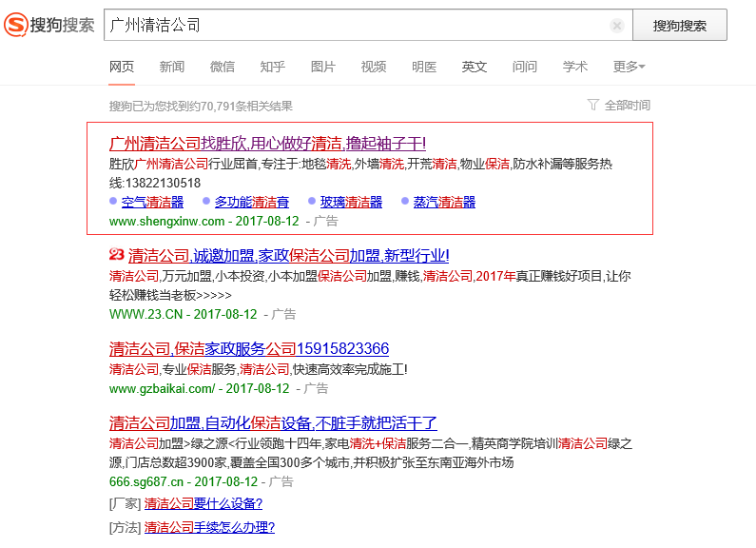The image size is (756, 548).
Task: Click the WWW.23.CN URL text
Action: (x=146, y=314)
